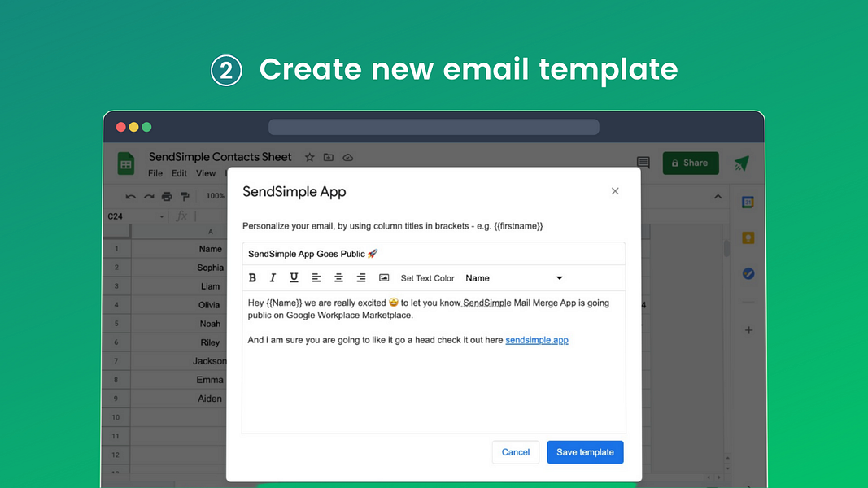The height and width of the screenshot is (488, 868).
Task: Open the Set Text Color picker
Action: point(428,277)
